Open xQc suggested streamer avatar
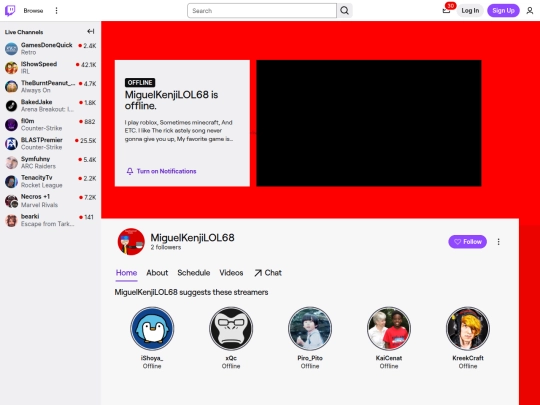540x405 pixels. tap(231, 329)
